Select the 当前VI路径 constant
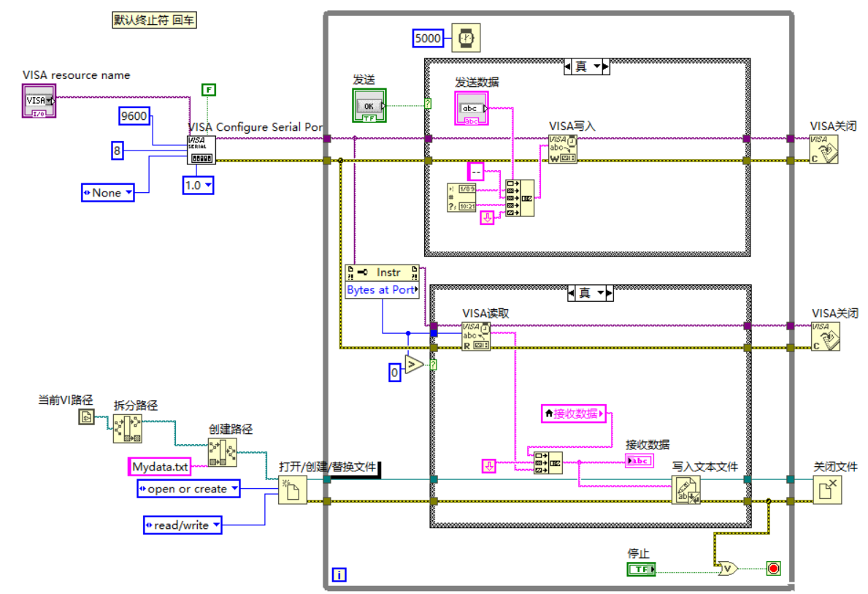 86,417
